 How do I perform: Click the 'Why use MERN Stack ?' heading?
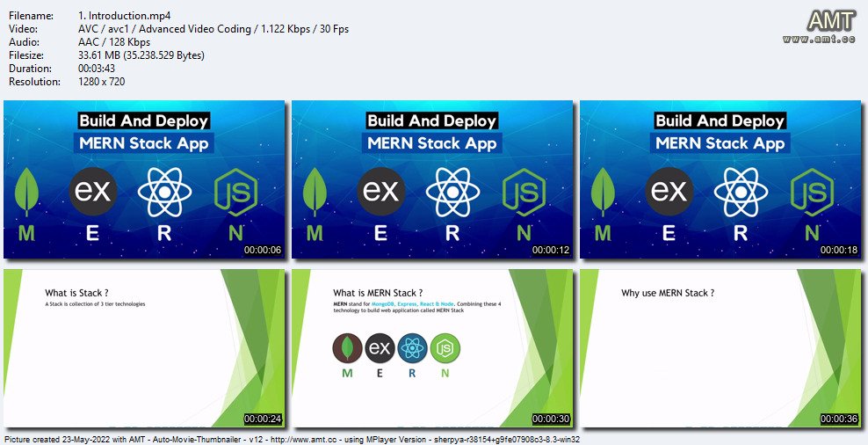[x=668, y=293]
